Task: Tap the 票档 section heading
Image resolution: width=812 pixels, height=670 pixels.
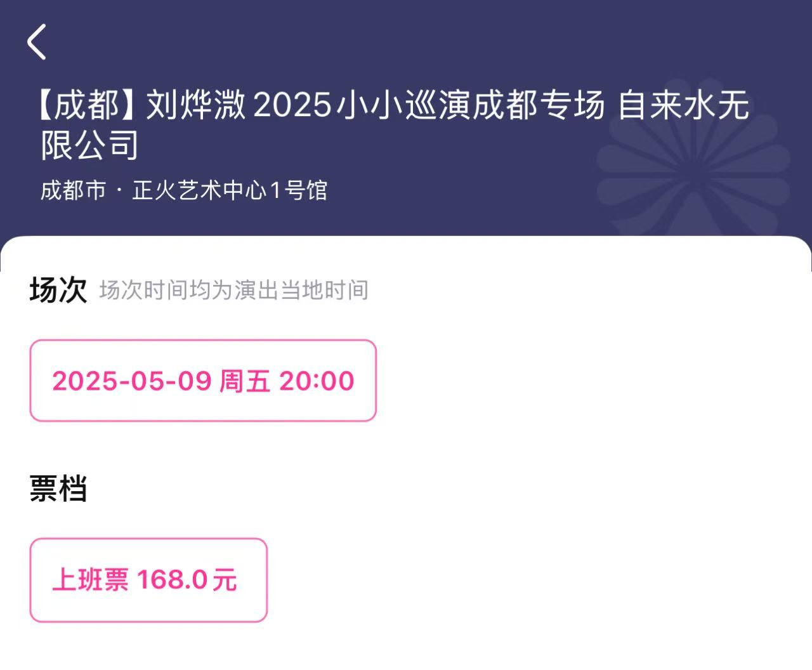Action: (58, 489)
